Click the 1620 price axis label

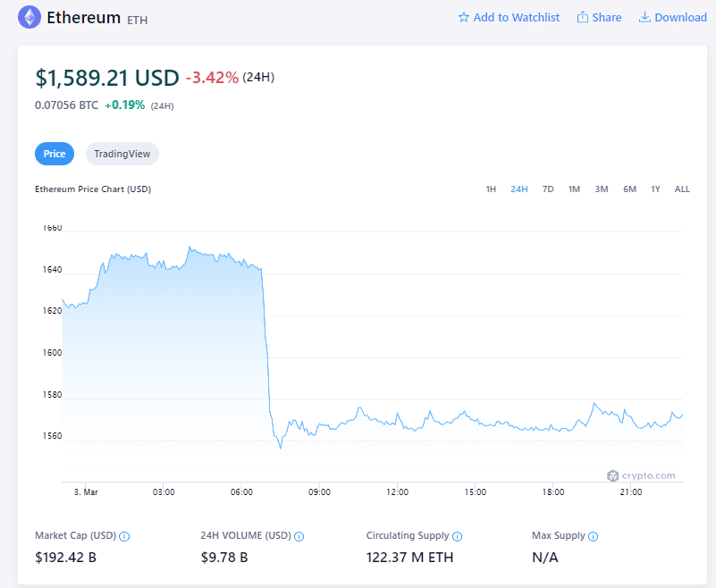(52, 311)
